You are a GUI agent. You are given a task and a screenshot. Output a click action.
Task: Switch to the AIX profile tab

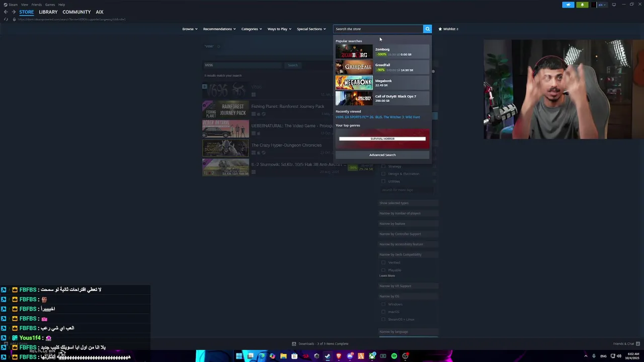tap(100, 12)
